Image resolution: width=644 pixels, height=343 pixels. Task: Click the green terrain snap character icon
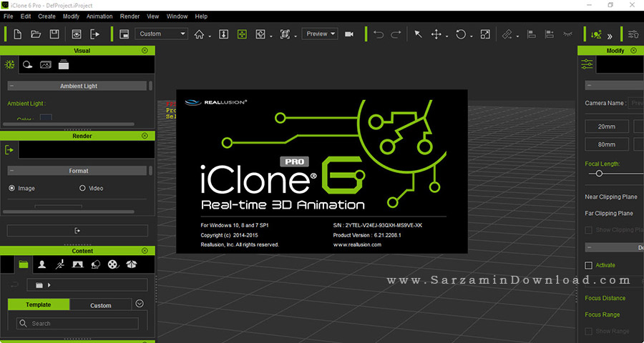[x=596, y=34]
